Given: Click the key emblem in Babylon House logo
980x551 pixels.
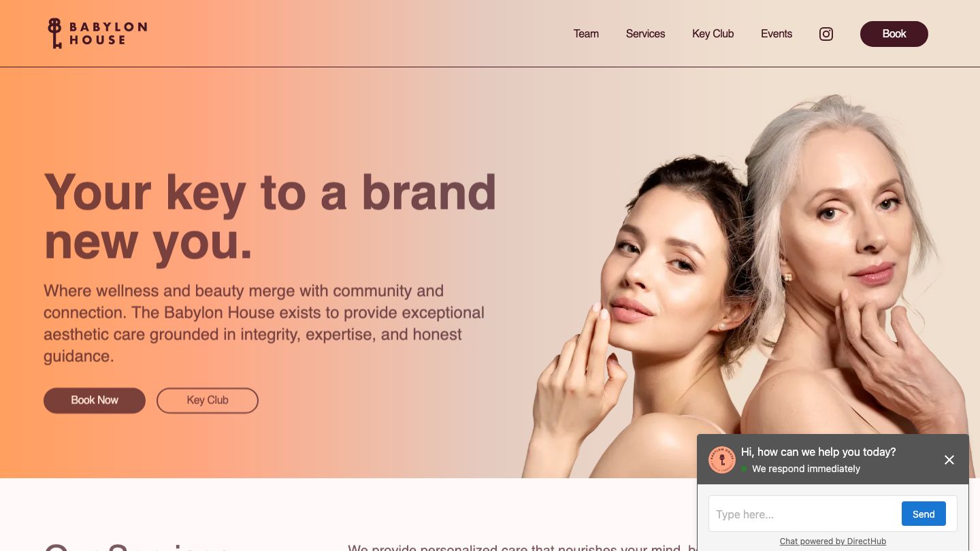Looking at the screenshot, I should click(54, 33).
